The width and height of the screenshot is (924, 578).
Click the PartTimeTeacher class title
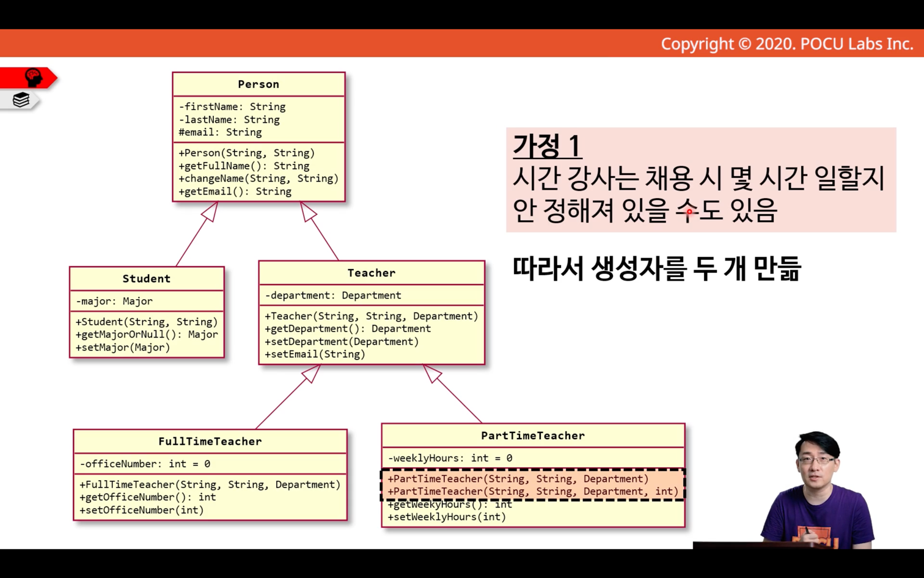coord(533,435)
